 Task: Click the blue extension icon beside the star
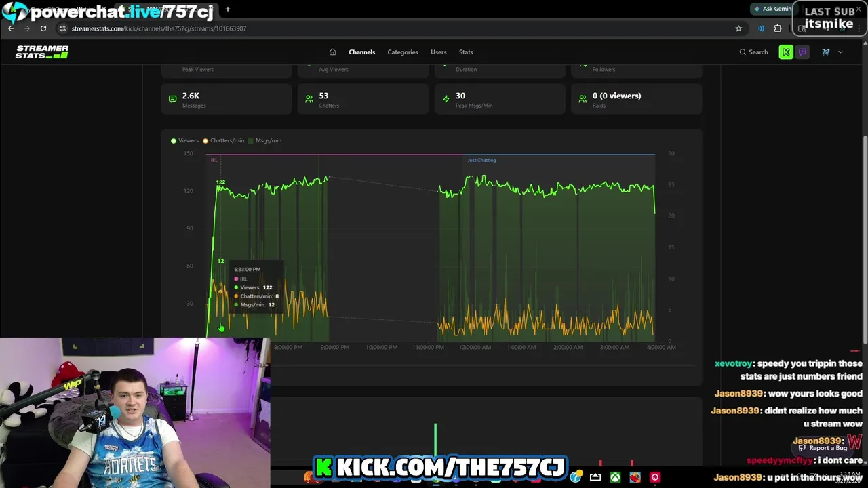(761, 28)
